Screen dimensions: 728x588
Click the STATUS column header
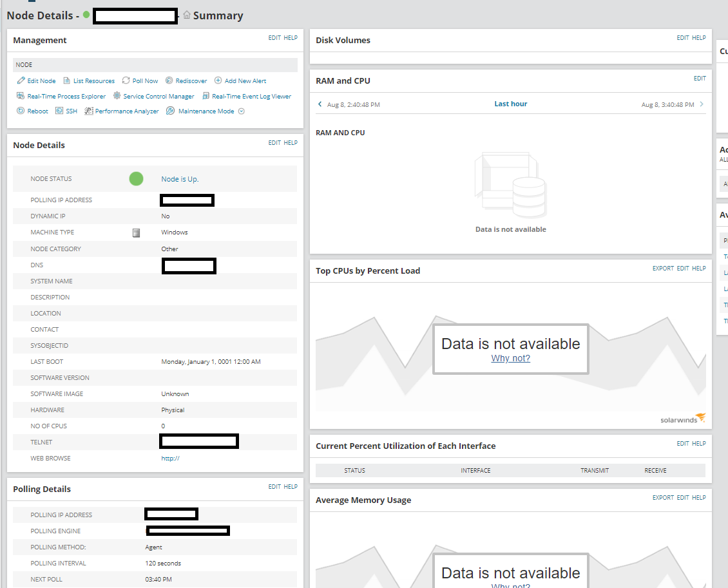(355, 471)
